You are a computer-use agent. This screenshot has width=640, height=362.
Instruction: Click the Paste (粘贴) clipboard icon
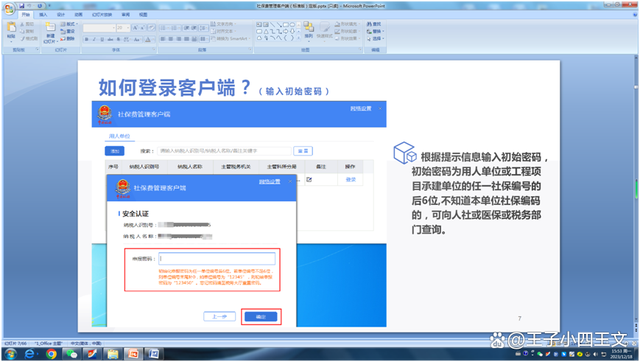click(11, 27)
